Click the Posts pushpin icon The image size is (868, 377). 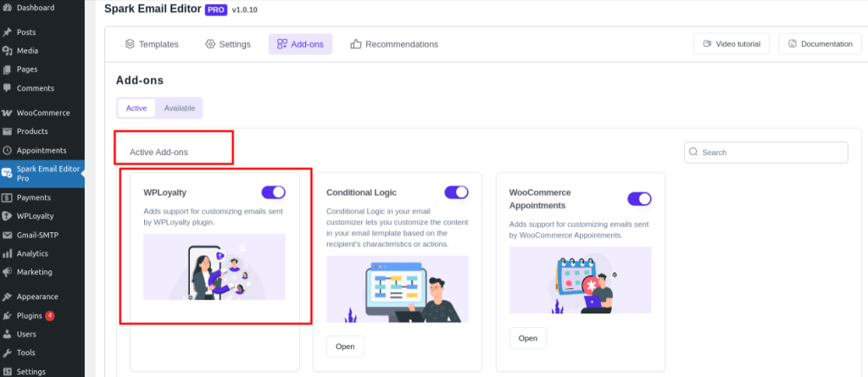coord(7,32)
